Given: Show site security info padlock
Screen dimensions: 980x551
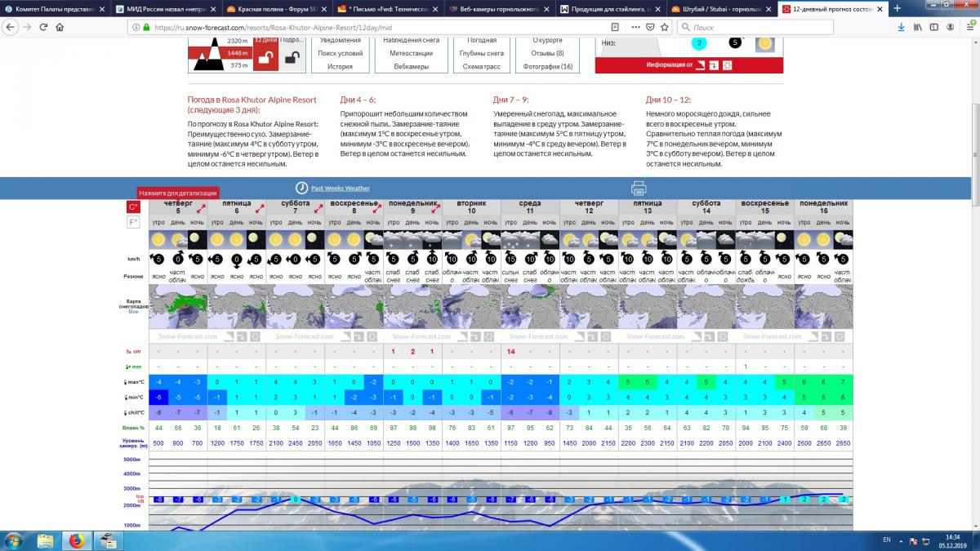Looking at the screenshot, I should pyautogui.click(x=146, y=27).
